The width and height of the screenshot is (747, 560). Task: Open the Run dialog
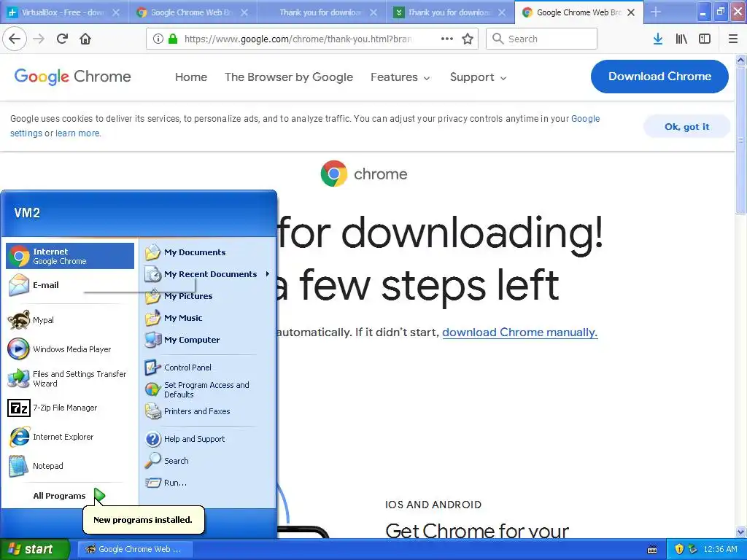coord(208,483)
